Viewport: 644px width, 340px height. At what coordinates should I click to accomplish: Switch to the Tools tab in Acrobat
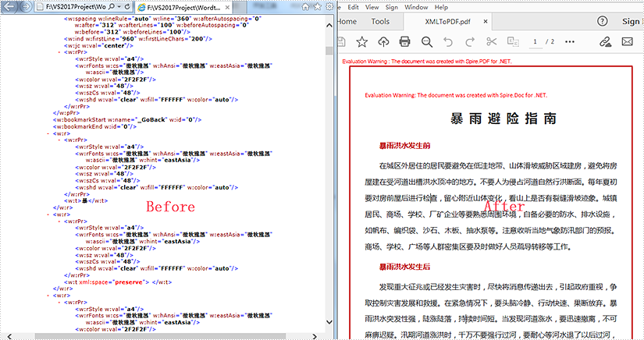point(380,21)
